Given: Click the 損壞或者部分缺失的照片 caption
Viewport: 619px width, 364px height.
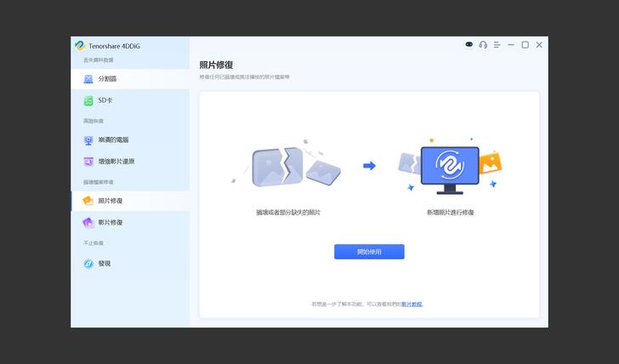Looking at the screenshot, I should [288, 213].
